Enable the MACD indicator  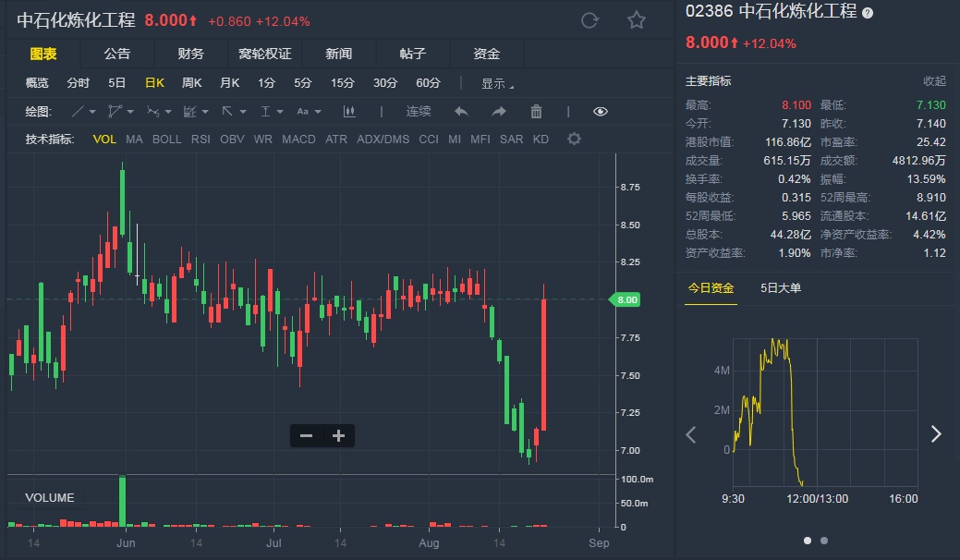(x=298, y=139)
